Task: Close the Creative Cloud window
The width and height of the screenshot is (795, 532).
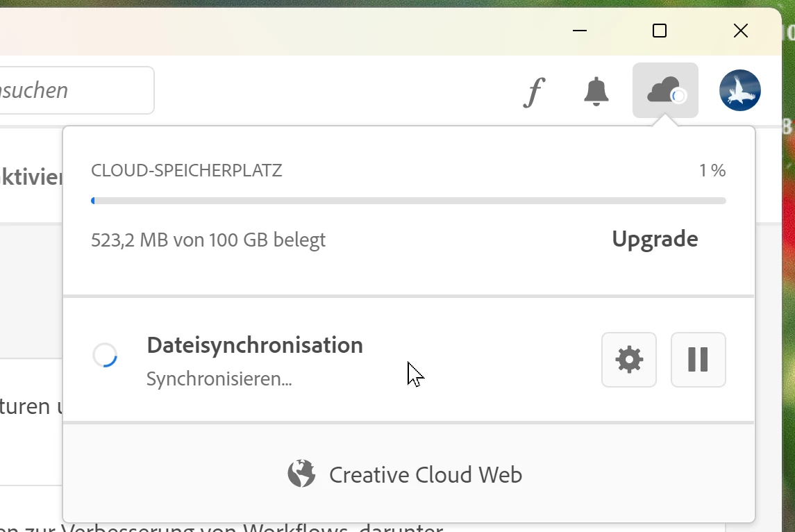Action: tap(740, 31)
